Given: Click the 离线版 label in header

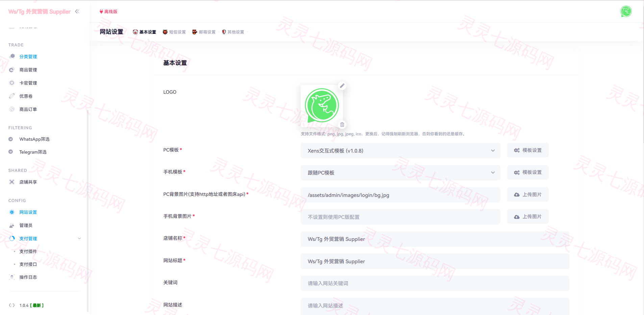Looking at the screenshot, I should coord(108,12).
